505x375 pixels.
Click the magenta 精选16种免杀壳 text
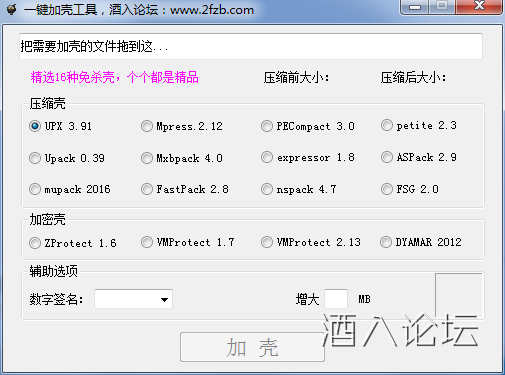point(114,77)
